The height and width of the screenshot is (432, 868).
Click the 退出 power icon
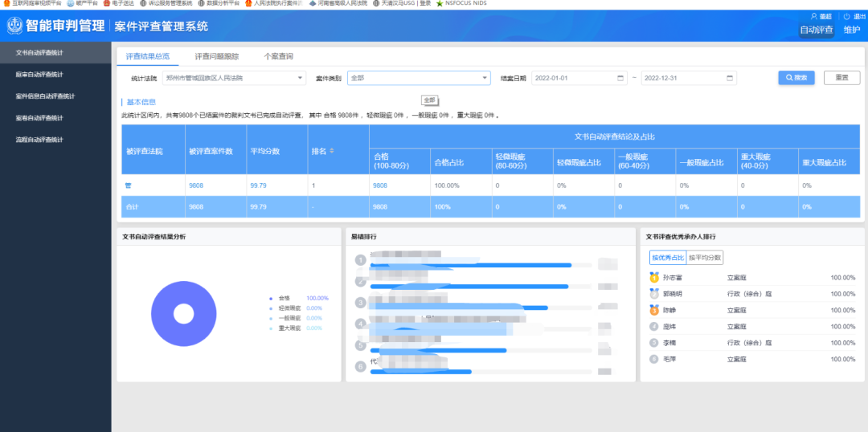847,16
